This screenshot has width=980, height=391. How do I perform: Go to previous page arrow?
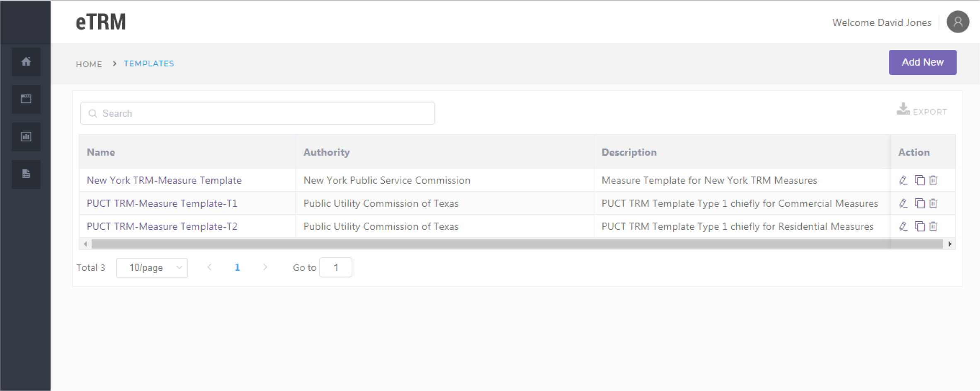(x=209, y=267)
